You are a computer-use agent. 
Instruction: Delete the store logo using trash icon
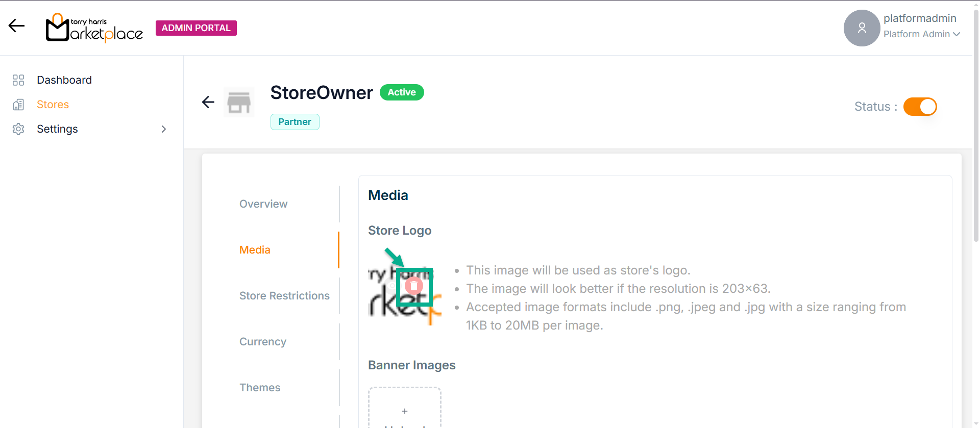pos(414,286)
